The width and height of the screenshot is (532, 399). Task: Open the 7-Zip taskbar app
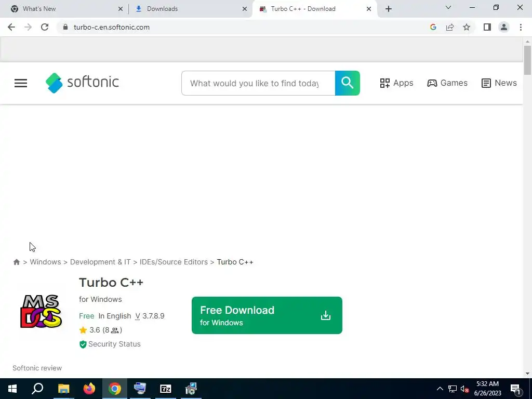coord(166,389)
